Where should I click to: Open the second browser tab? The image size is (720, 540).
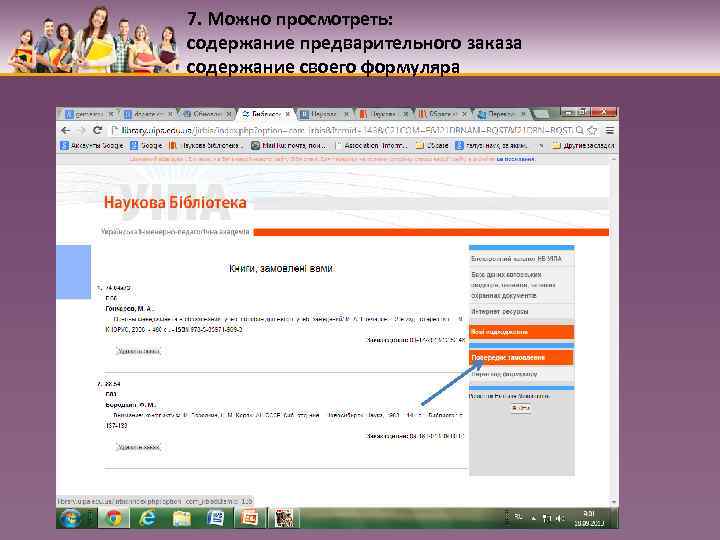point(148,114)
